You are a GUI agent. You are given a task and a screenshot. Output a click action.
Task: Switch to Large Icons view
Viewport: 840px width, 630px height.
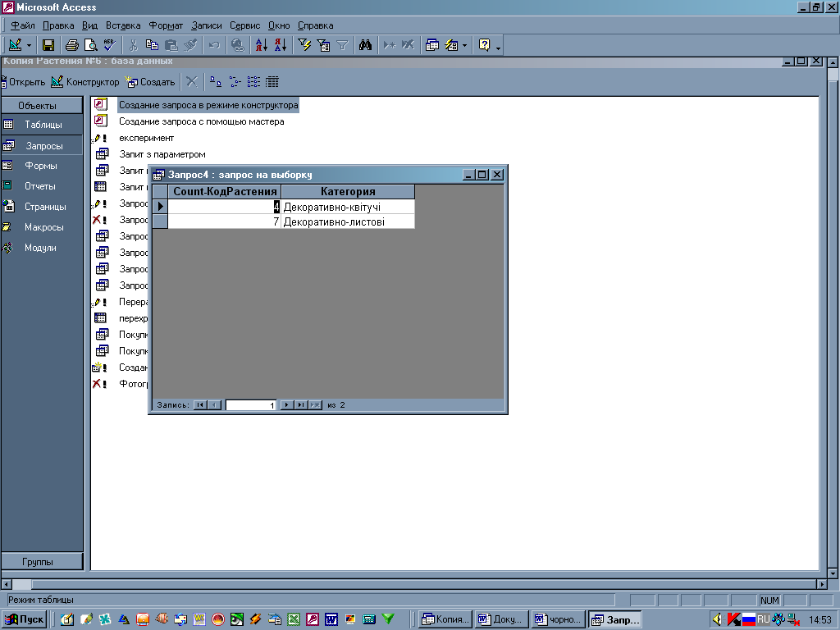(x=216, y=82)
